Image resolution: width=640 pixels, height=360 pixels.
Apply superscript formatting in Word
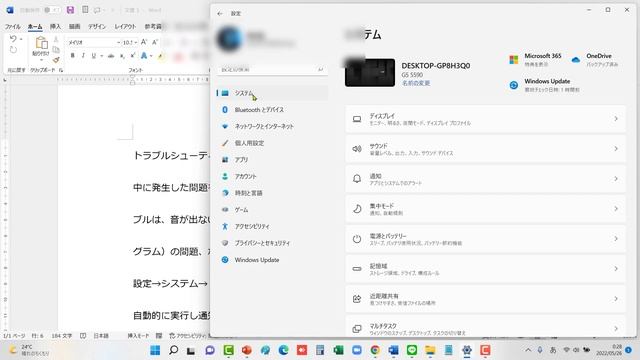133,56
